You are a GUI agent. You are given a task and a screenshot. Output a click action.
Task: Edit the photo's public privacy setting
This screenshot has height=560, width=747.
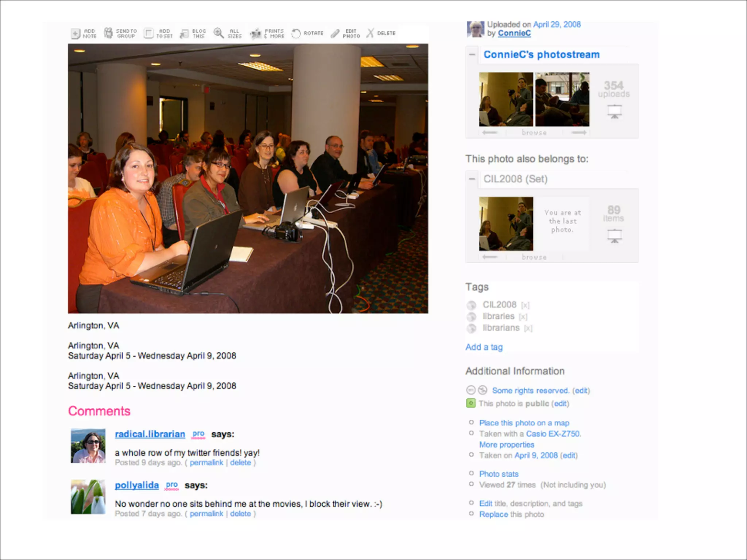click(x=560, y=404)
